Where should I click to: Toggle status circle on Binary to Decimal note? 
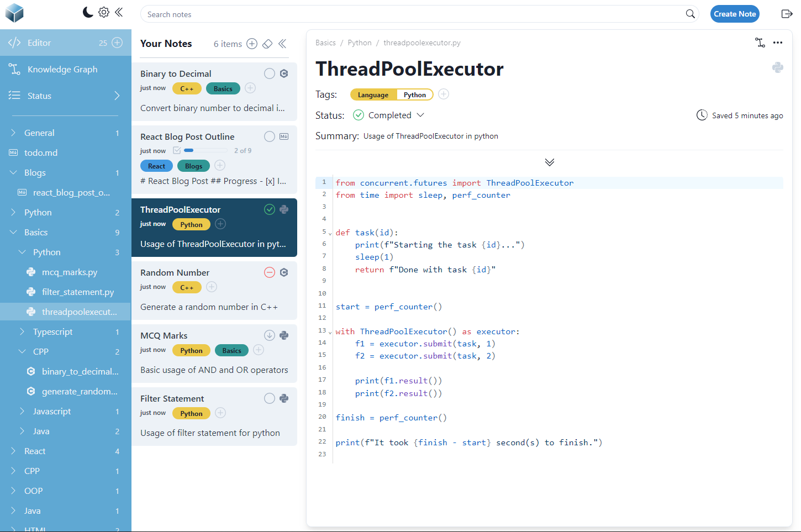pyautogui.click(x=270, y=73)
